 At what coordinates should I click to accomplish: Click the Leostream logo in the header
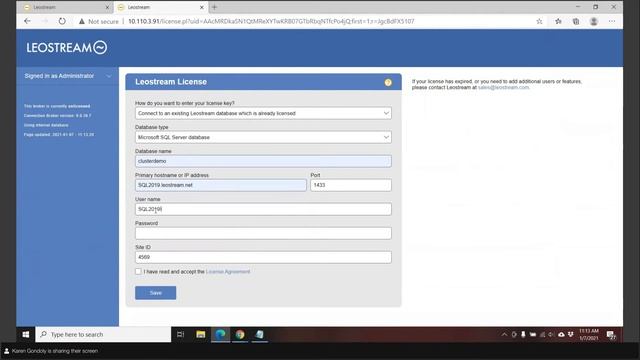coord(67,47)
